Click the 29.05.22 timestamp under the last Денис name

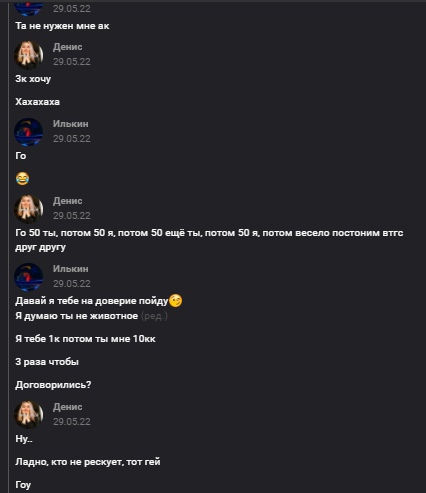pyautogui.click(x=72, y=422)
